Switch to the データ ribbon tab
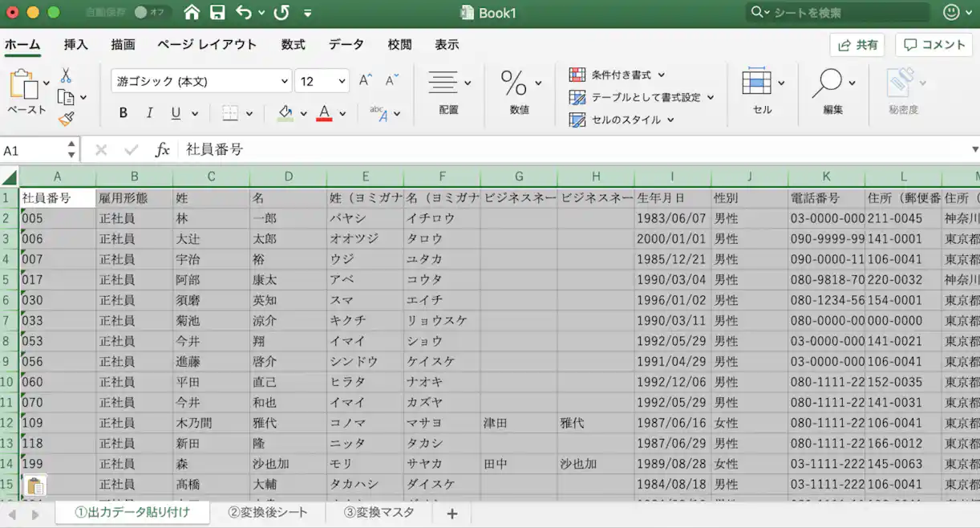980x528 pixels. pos(346,45)
